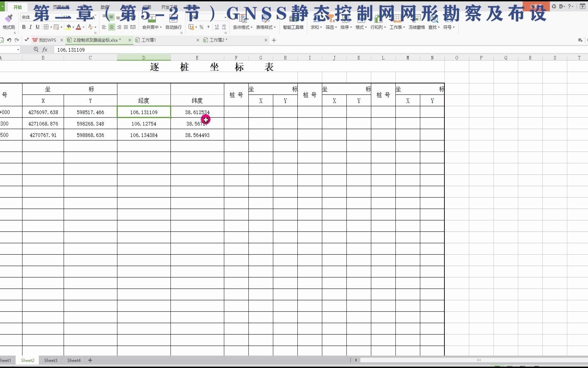Collapse the ribbon with the up-arrow icon
Image resolution: width=588 pixels, height=368 pixels.
(582, 6)
